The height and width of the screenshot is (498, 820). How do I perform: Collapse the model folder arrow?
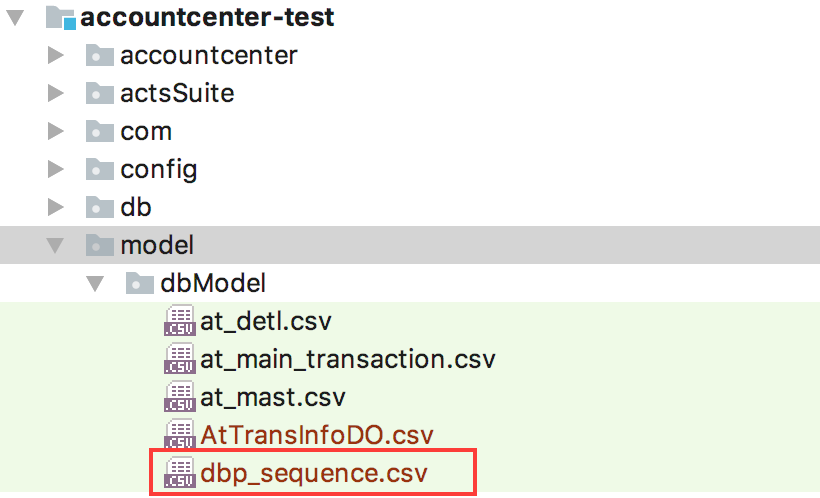pyautogui.click(x=55, y=245)
